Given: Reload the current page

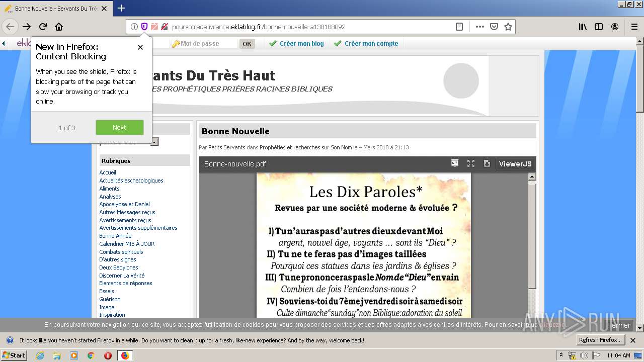Looking at the screenshot, I should click(x=43, y=27).
